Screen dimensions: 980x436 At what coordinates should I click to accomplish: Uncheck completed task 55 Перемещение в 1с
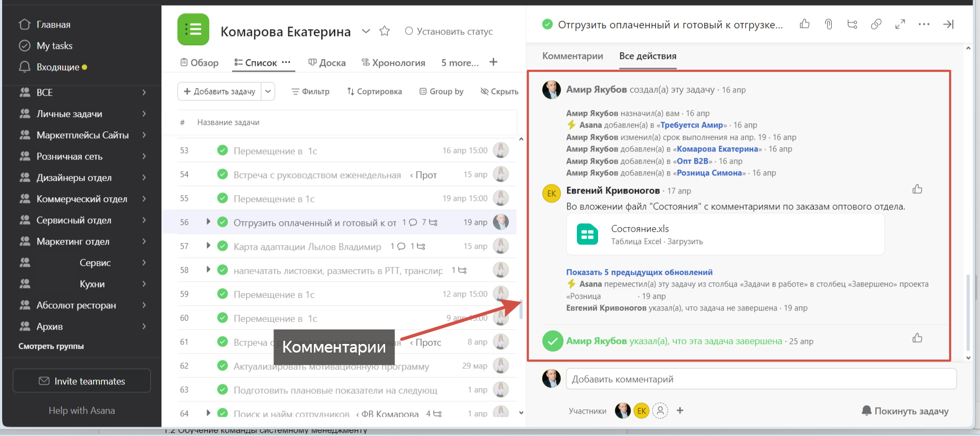pos(223,198)
